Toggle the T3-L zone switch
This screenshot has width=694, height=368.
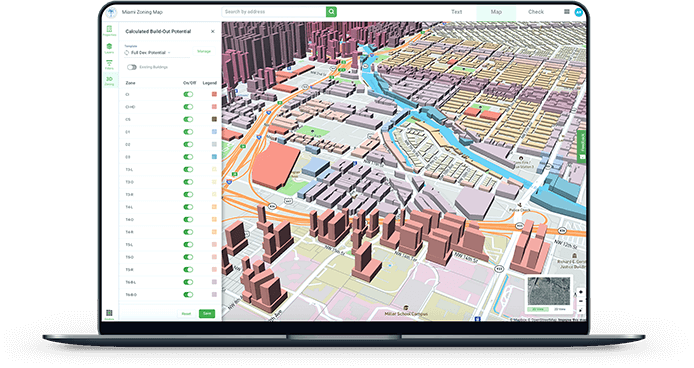pos(189,169)
